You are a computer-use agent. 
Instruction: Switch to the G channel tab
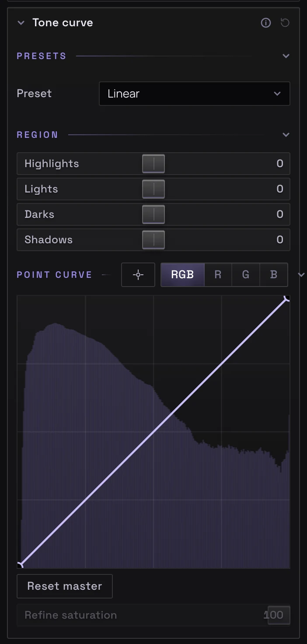tap(246, 275)
